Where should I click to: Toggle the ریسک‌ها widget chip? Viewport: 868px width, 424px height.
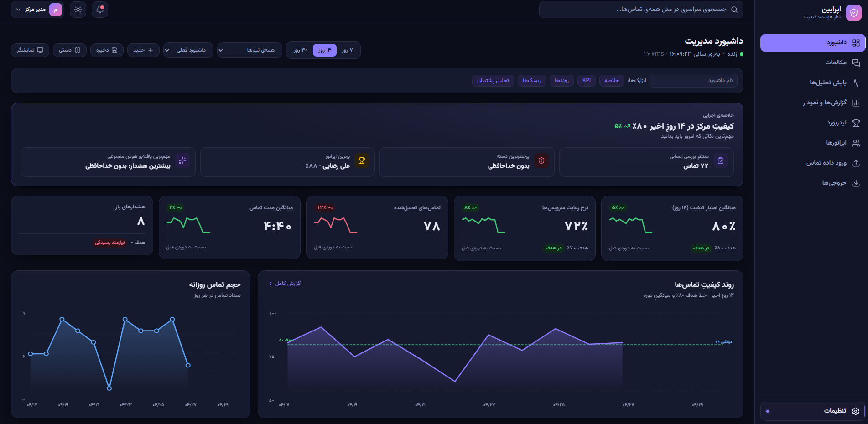click(x=531, y=81)
